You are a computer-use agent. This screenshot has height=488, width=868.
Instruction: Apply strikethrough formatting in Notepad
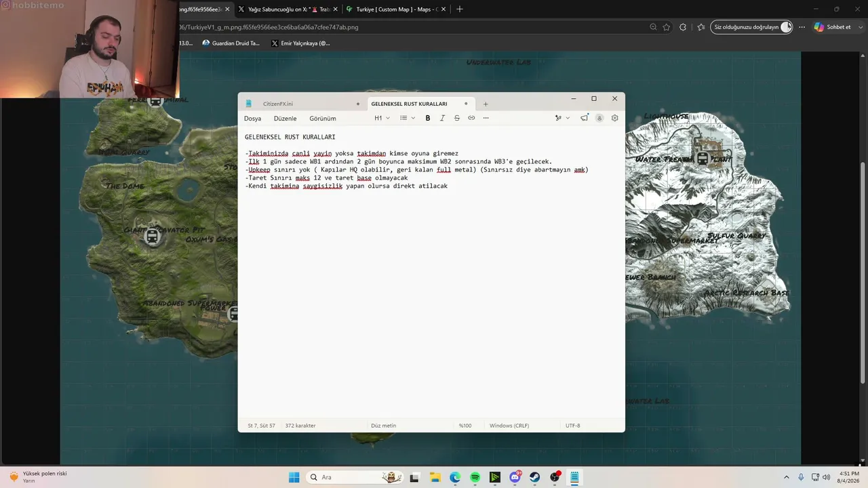(x=457, y=118)
